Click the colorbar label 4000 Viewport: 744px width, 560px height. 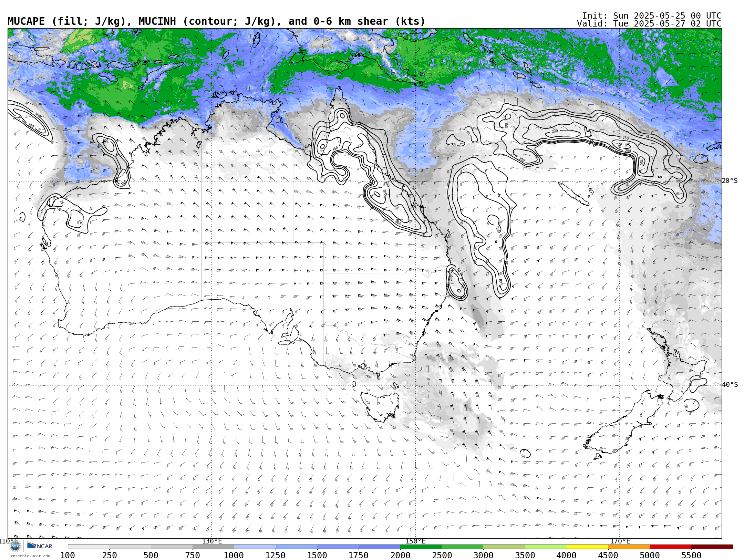(567, 556)
